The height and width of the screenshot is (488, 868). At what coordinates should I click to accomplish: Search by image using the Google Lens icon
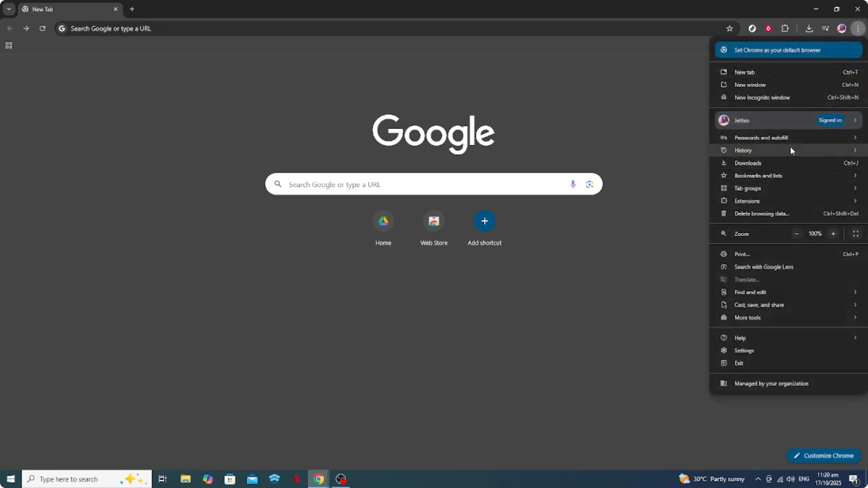click(589, 184)
